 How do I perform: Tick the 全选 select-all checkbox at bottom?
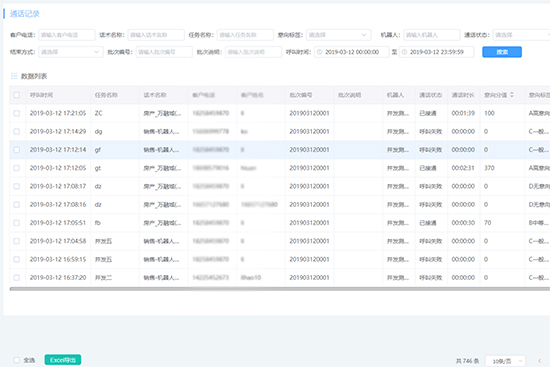[16, 360]
